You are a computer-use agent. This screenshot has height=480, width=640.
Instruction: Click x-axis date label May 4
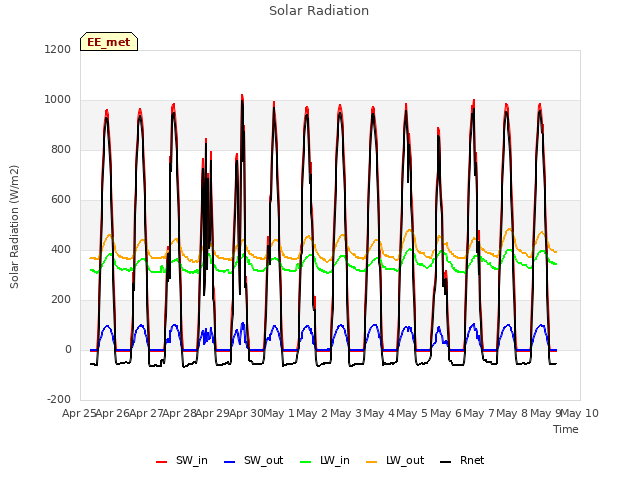tap(379, 413)
